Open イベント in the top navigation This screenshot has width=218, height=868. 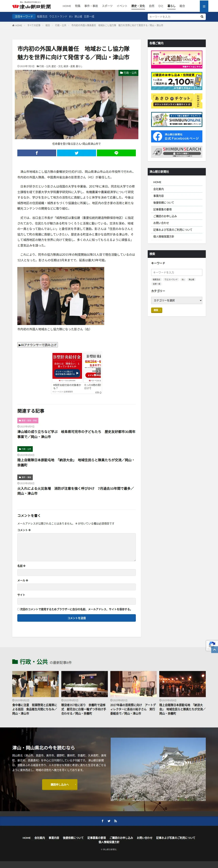[122, 6]
